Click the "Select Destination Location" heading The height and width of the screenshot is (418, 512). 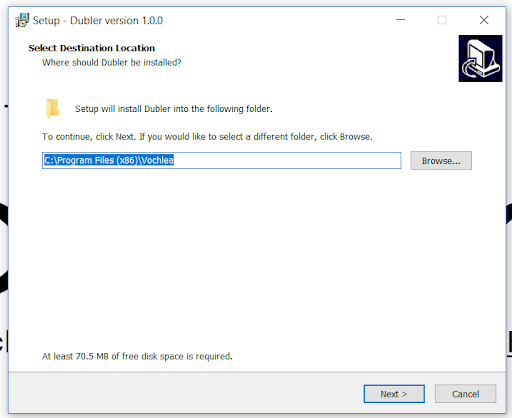92,48
